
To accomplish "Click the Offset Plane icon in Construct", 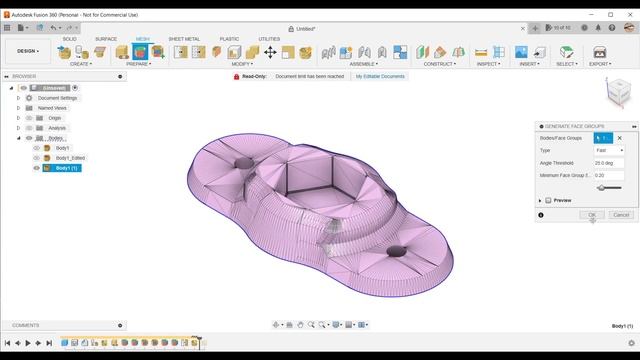I will (422, 52).
